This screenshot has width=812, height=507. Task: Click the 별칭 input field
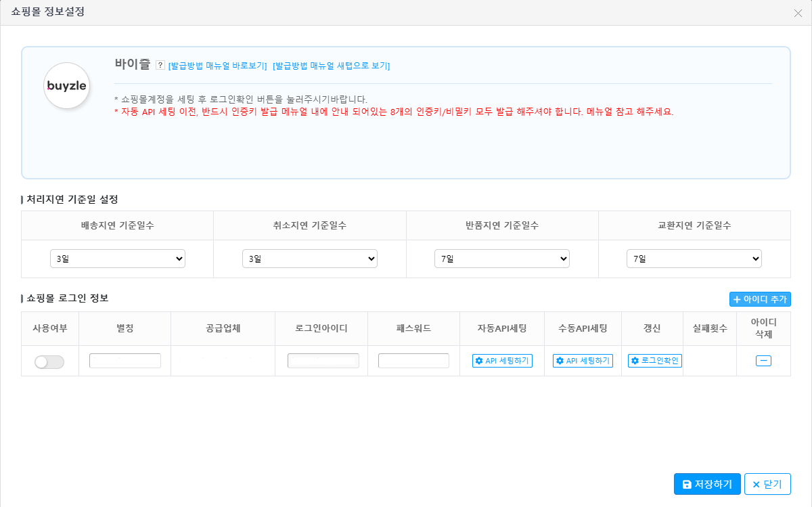click(x=125, y=361)
